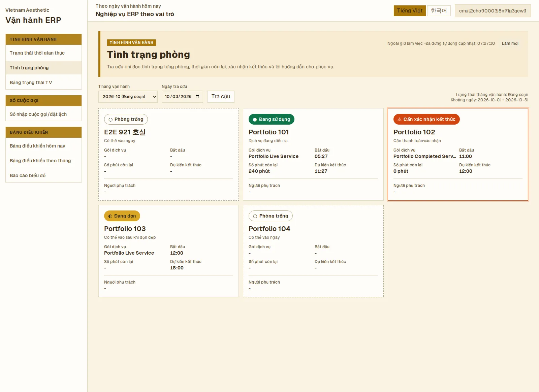Open Bảng trạng thái TV page
539x392 pixels.
tap(43, 83)
